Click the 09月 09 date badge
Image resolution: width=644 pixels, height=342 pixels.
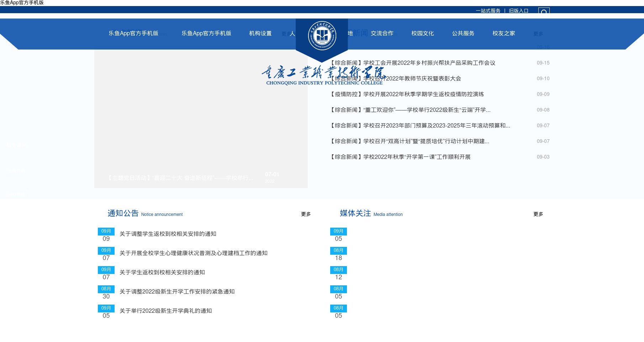coord(106,235)
